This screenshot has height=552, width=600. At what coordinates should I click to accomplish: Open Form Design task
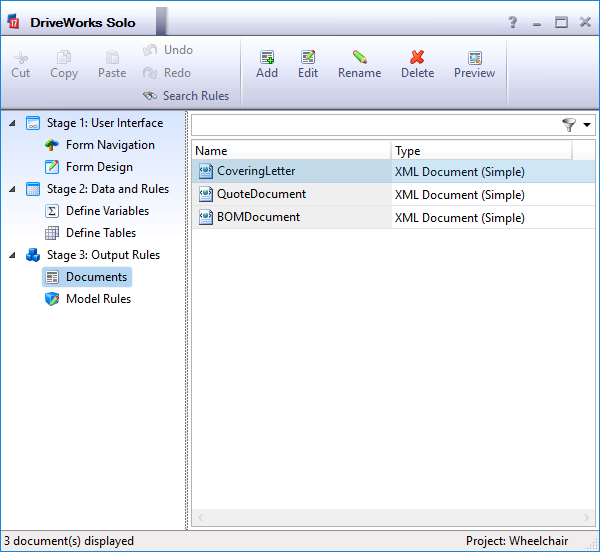(x=99, y=167)
